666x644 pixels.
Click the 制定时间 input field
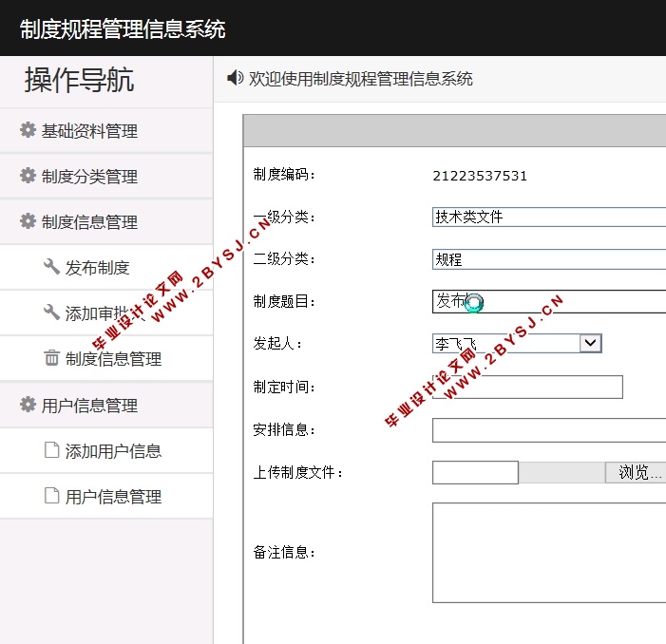pos(527,387)
